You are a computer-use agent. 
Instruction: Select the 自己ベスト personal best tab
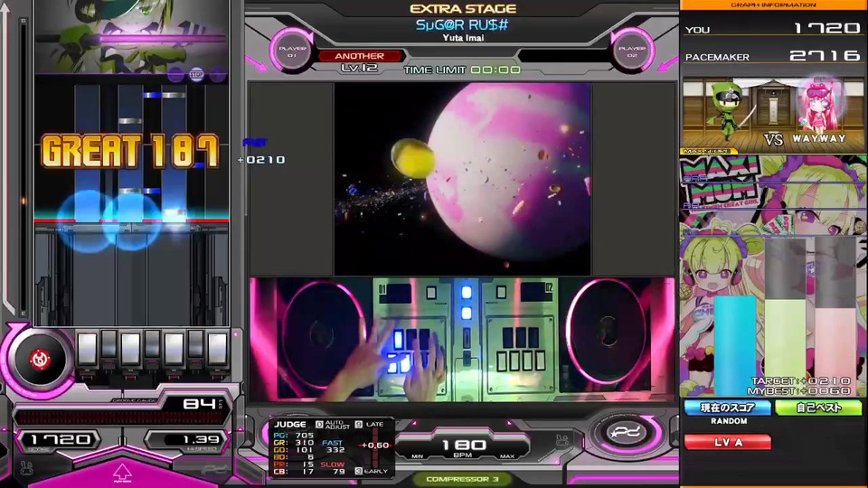coord(818,408)
